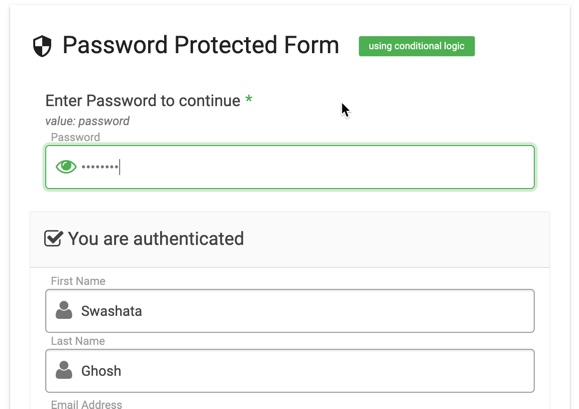Image resolution: width=579 pixels, height=409 pixels.
Task: Click into the Last Name field containing Ghosh
Action: pos(290,371)
